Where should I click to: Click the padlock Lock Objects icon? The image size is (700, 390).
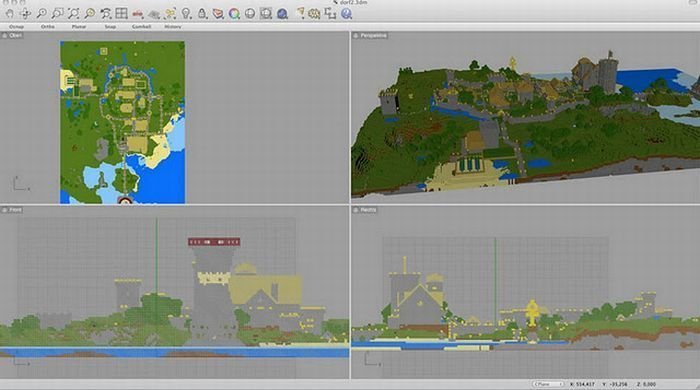click(x=202, y=14)
